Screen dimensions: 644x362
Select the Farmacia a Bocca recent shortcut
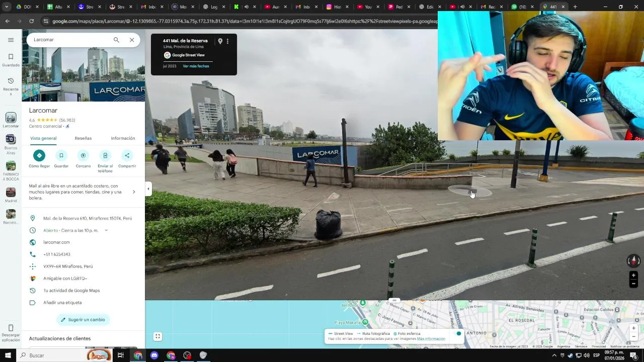click(11, 171)
